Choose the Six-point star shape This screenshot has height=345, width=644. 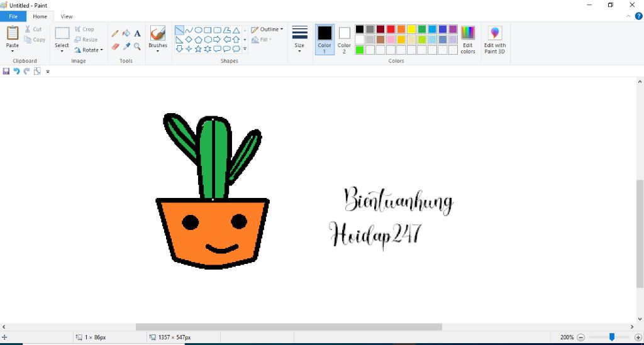(x=208, y=49)
